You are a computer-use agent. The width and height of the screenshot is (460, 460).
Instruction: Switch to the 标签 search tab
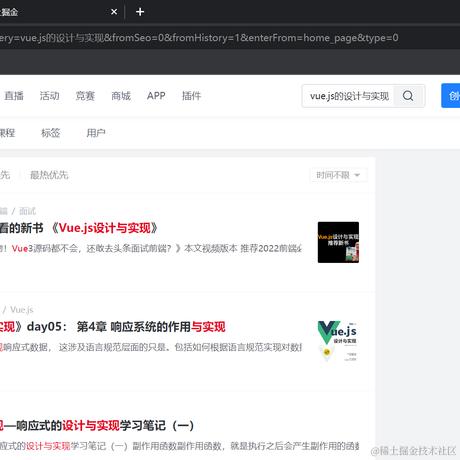click(51, 133)
